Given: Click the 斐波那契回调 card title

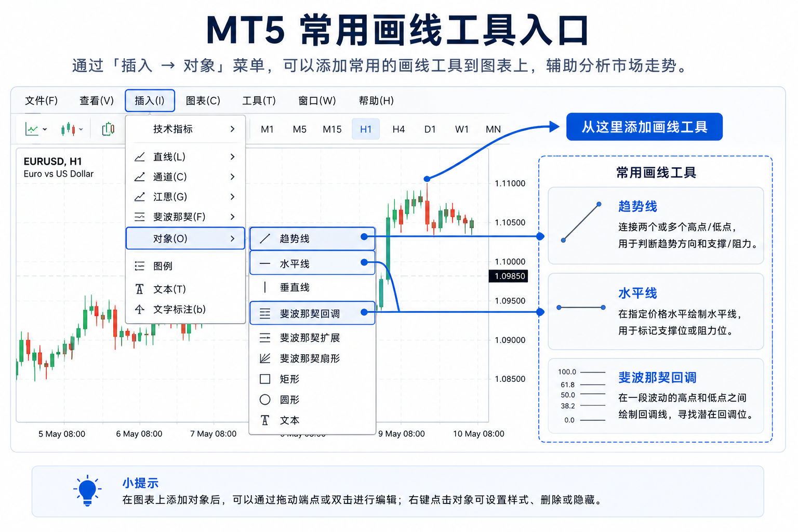Looking at the screenshot, I should point(657,377).
